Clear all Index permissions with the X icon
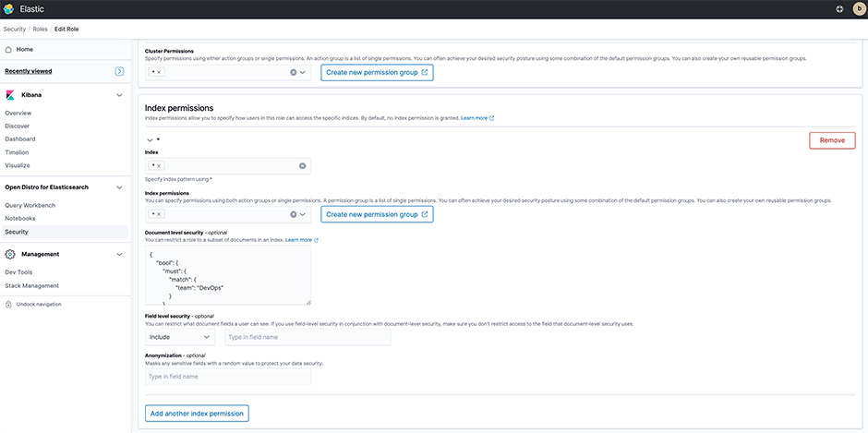 [294, 214]
